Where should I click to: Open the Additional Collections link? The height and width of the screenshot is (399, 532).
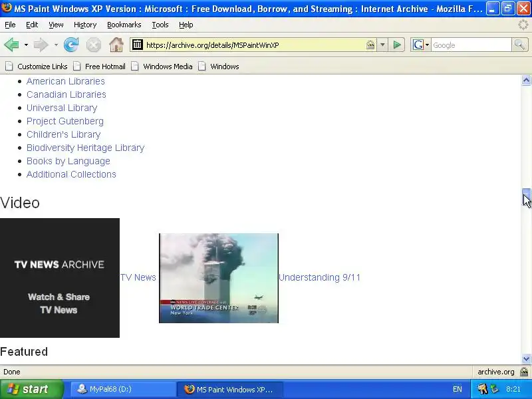71,174
